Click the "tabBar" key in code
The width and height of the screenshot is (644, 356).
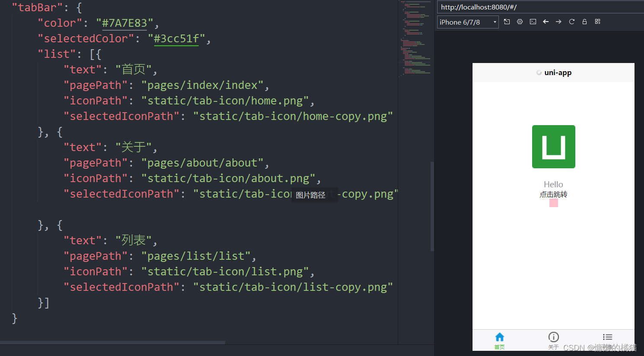(37, 8)
